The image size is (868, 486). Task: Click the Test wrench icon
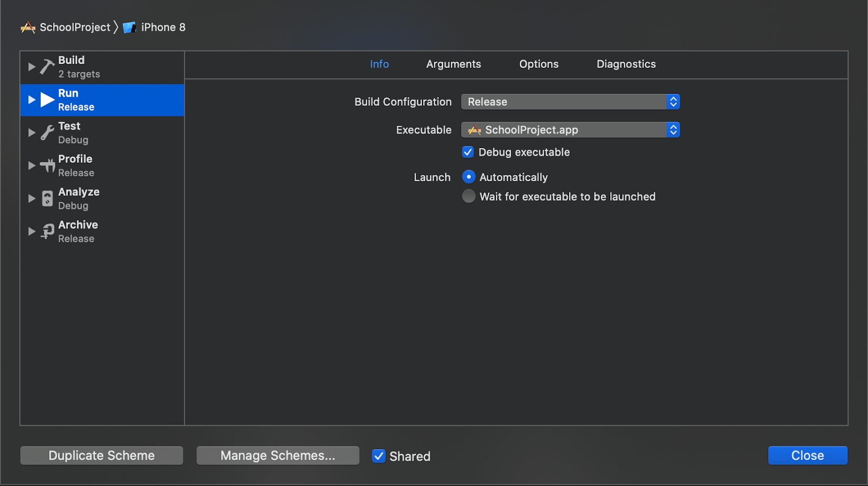coord(48,132)
